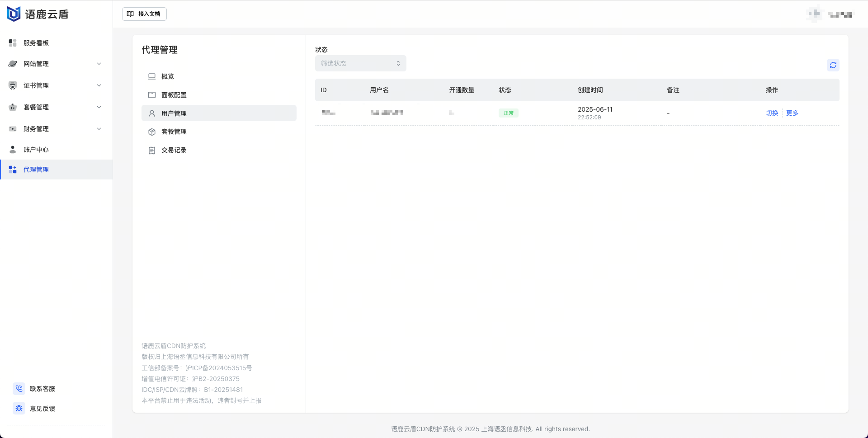
Task: Open the 筛选状态 status filter dropdown
Action: [360, 63]
